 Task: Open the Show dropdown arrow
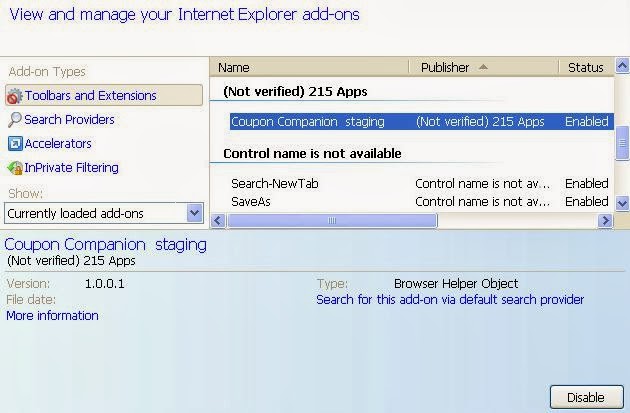click(x=194, y=213)
